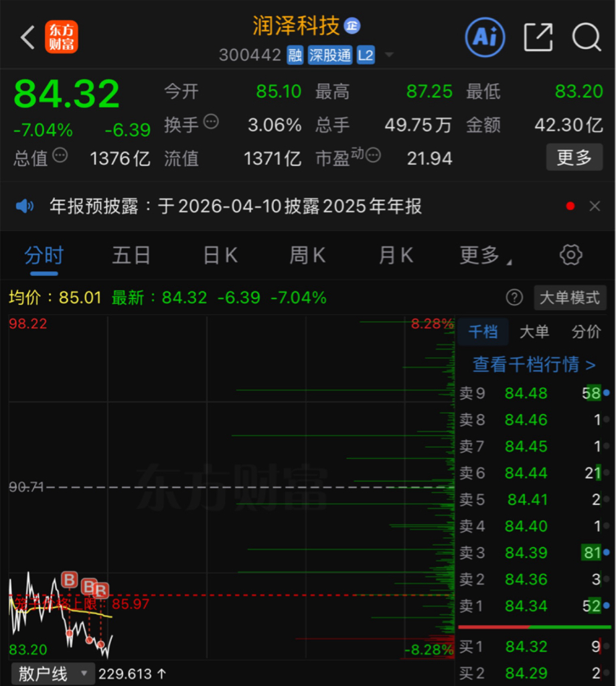616x686 pixels.
Task: Open 查看千档行情 link
Action: coord(534,364)
